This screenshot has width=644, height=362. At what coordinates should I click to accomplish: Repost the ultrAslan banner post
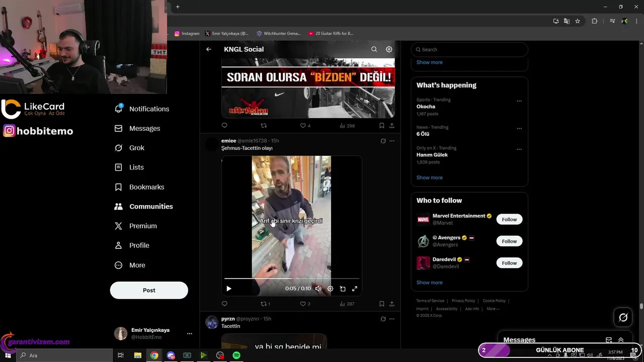coord(264,126)
